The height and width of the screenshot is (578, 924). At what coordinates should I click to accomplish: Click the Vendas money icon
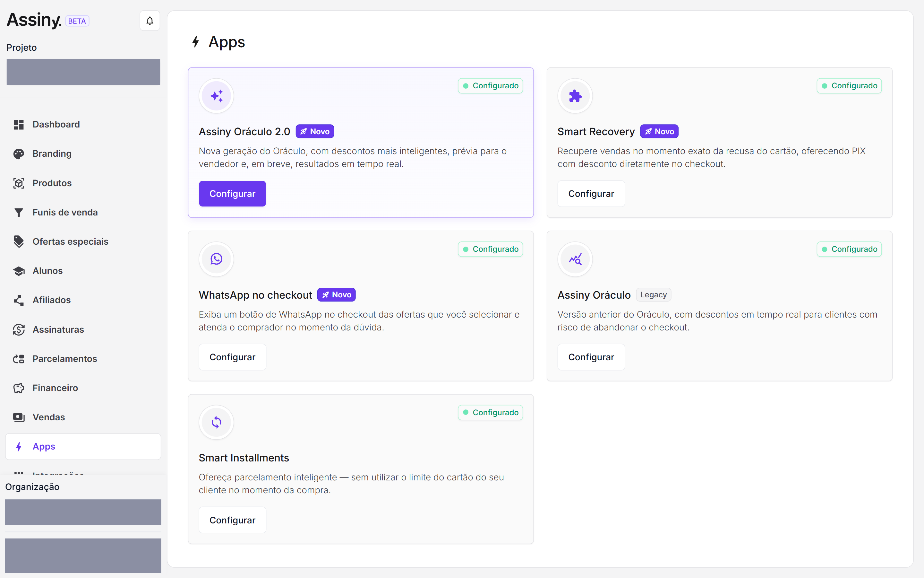(19, 417)
